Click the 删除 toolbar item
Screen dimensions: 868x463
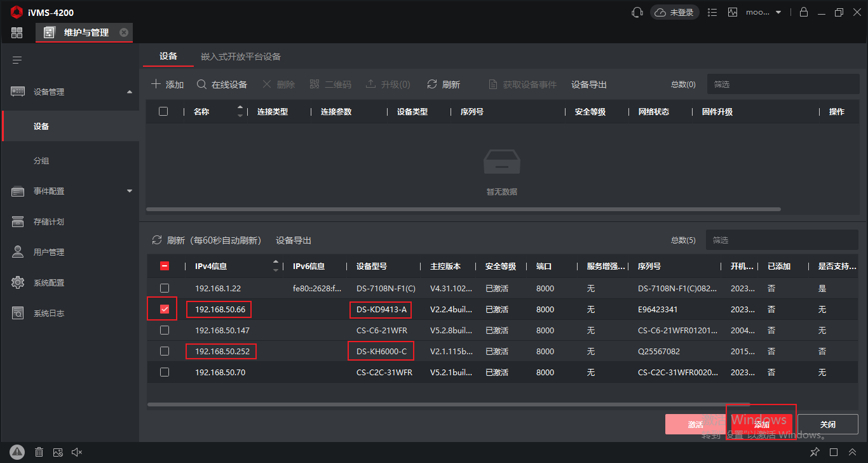tap(279, 85)
